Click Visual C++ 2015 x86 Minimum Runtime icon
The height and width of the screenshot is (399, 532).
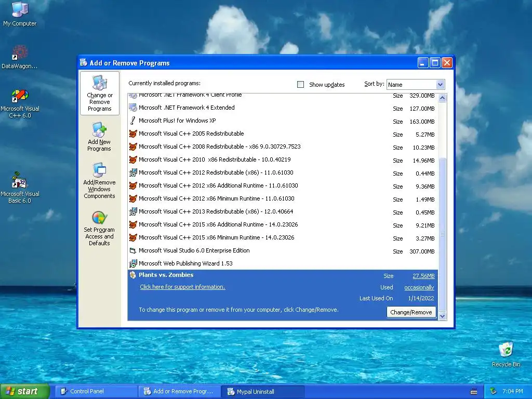click(132, 237)
